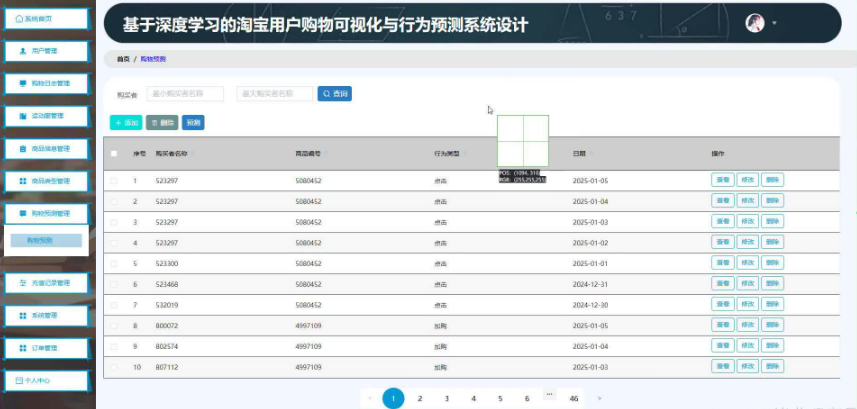Check the checkbox for row 7 (532019)
The image size is (857, 409).
[x=114, y=305]
